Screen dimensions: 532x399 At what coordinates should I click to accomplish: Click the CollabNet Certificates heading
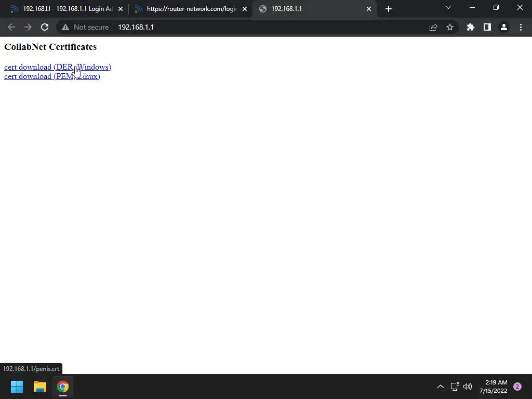(x=50, y=47)
